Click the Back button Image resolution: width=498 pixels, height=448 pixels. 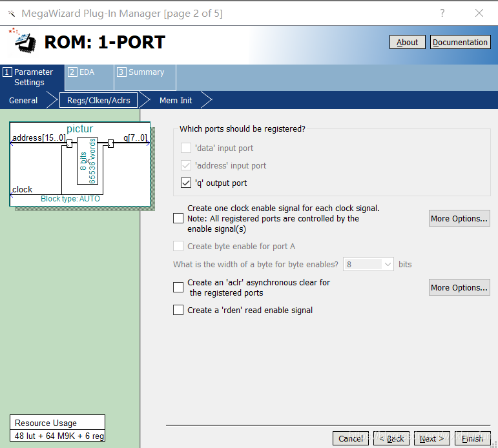(x=391, y=438)
